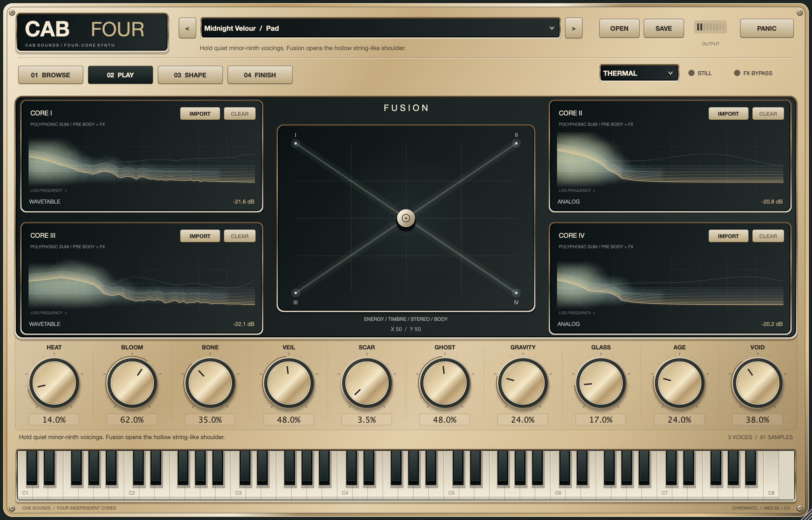
Task: Import a sample into CORE III
Action: [200, 236]
